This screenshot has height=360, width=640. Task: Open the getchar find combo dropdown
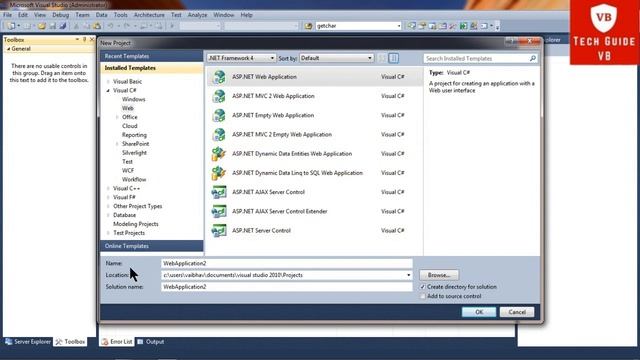point(399,26)
